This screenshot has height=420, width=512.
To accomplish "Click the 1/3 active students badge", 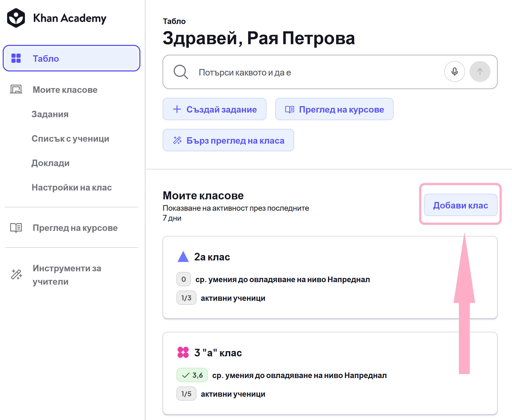I will [186, 298].
